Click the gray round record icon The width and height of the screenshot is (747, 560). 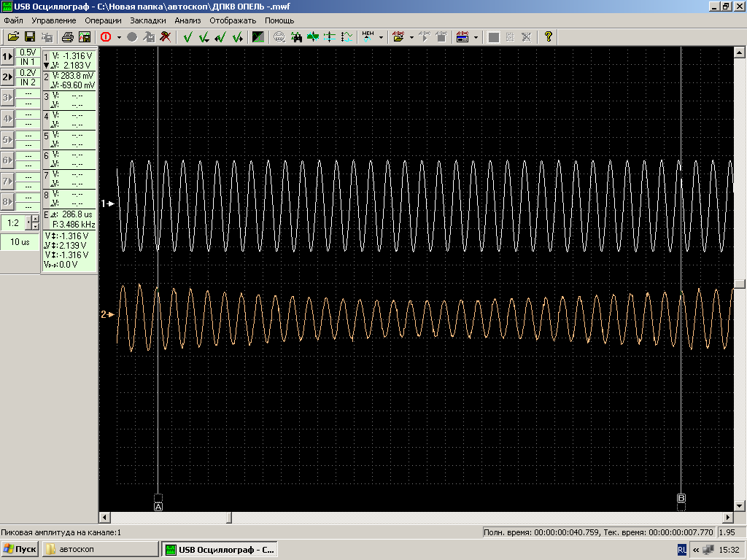[132, 36]
